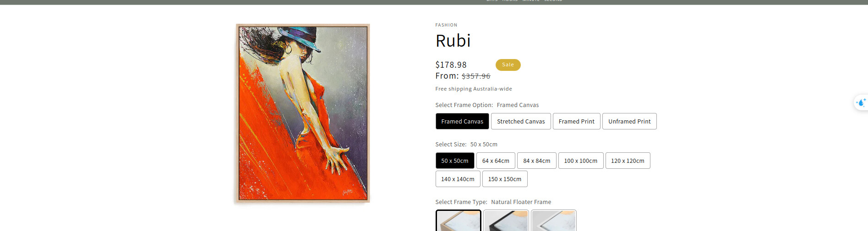Pick the 120 x 120cm size
Screen dimensions: 868x231
(628, 161)
